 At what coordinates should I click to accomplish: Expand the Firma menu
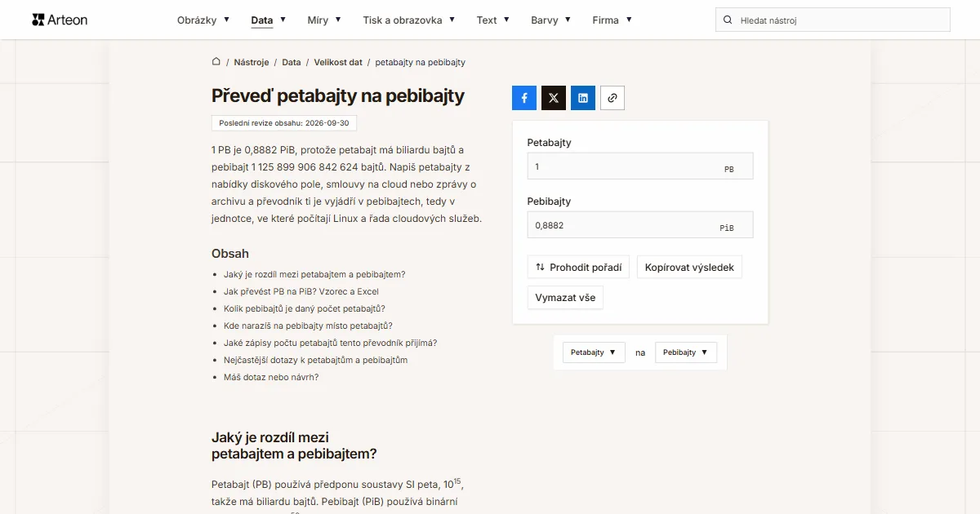pyautogui.click(x=612, y=20)
